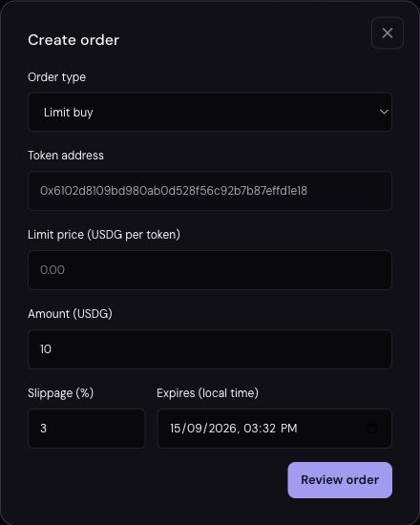This screenshot has height=525, width=420.
Task: Toggle the PM period in expiry time
Action: pos(288,429)
